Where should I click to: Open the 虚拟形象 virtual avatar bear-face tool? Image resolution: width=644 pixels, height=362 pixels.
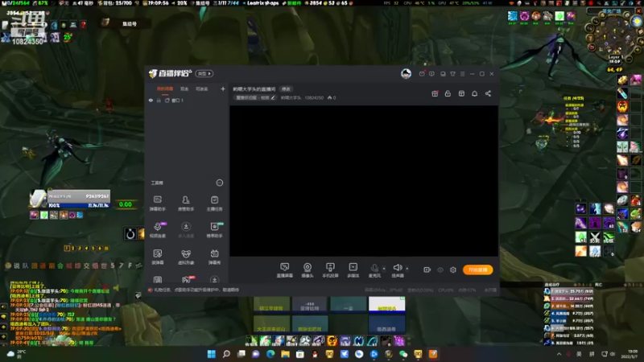(186, 257)
